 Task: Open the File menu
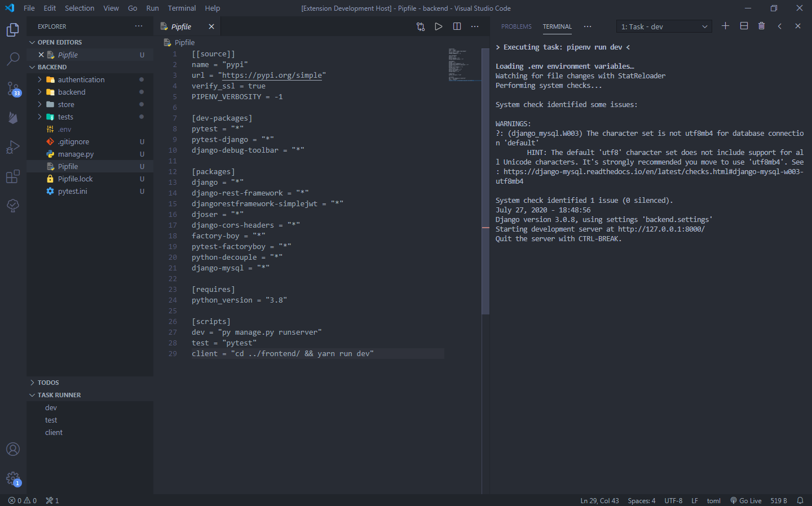(x=29, y=8)
